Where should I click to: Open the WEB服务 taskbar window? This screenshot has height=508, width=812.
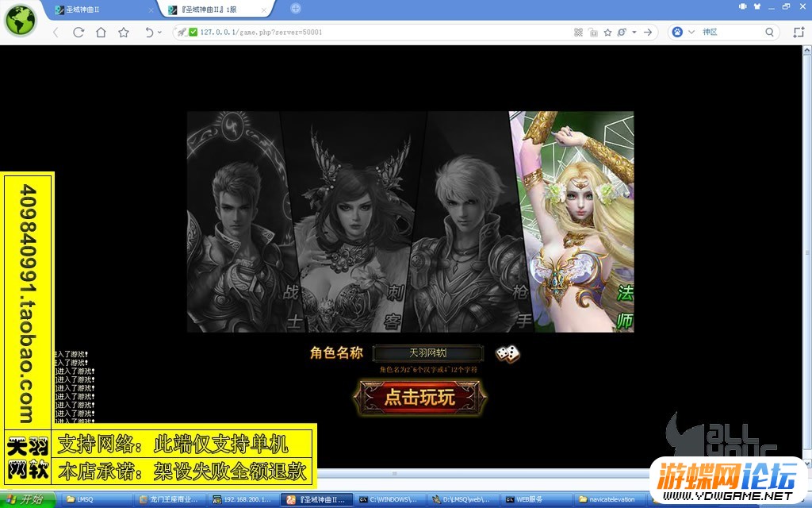tap(537, 500)
